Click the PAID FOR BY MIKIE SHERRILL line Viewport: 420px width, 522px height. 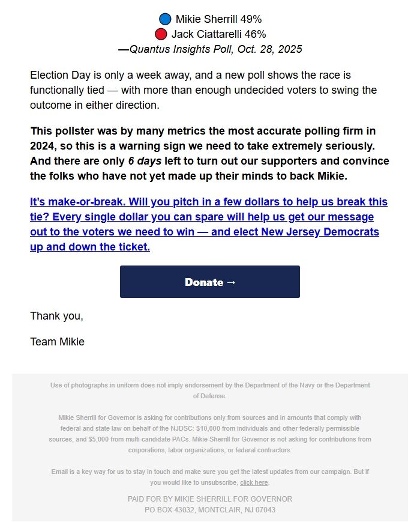click(210, 499)
